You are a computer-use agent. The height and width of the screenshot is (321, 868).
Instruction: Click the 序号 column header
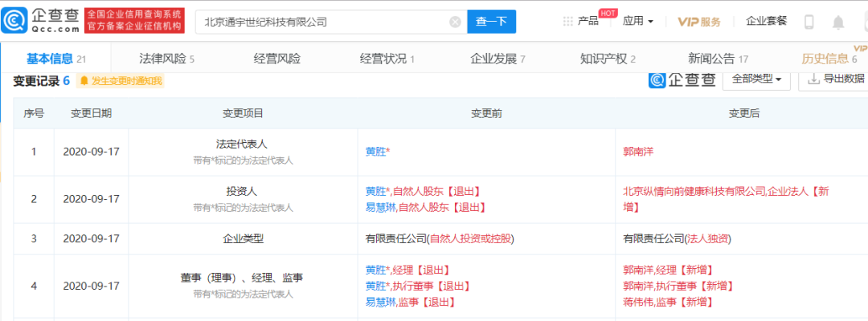tap(33, 113)
